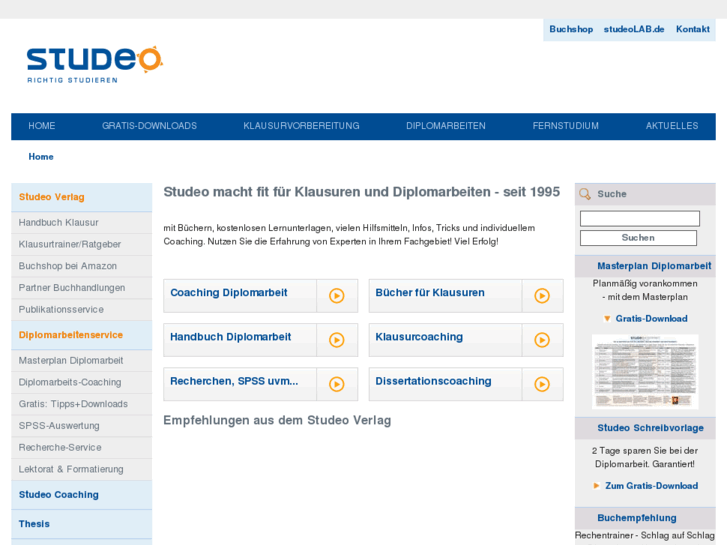Open Handbuch Klausur in sidebar
Screen dimensions: 727x545
coord(82,223)
